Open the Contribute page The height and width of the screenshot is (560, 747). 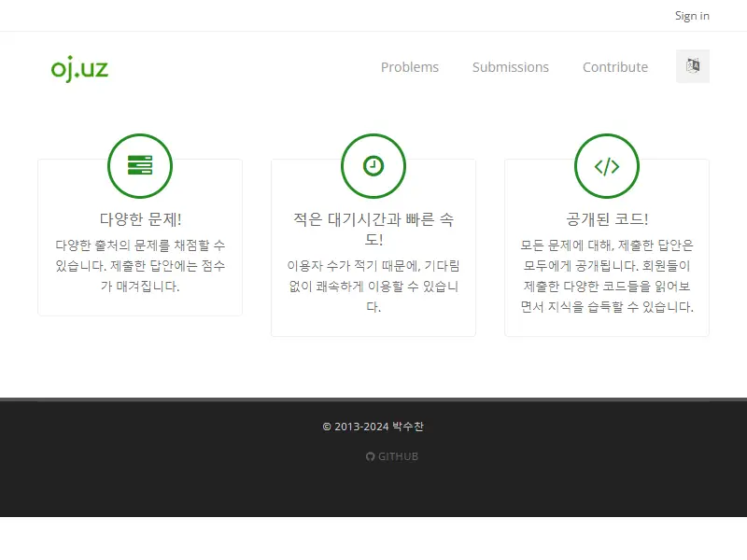tap(615, 67)
